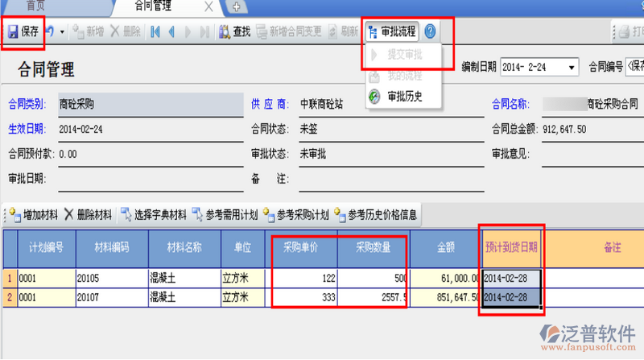Click 增加材料 add material
This screenshot has width=644, height=360.
pos(35,215)
